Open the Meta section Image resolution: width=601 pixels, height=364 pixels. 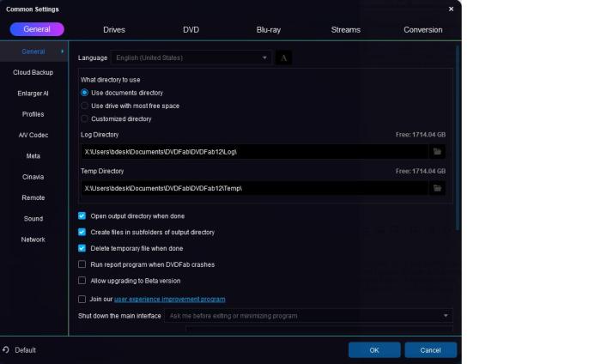[33, 156]
